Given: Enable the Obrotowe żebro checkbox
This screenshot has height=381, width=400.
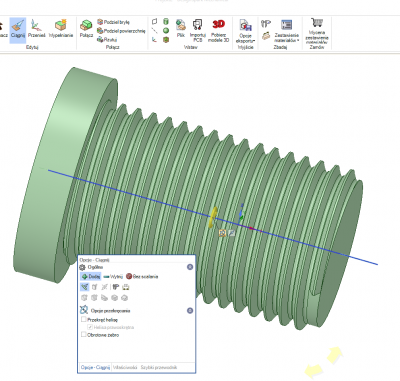Looking at the screenshot, I should tap(84, 334).
